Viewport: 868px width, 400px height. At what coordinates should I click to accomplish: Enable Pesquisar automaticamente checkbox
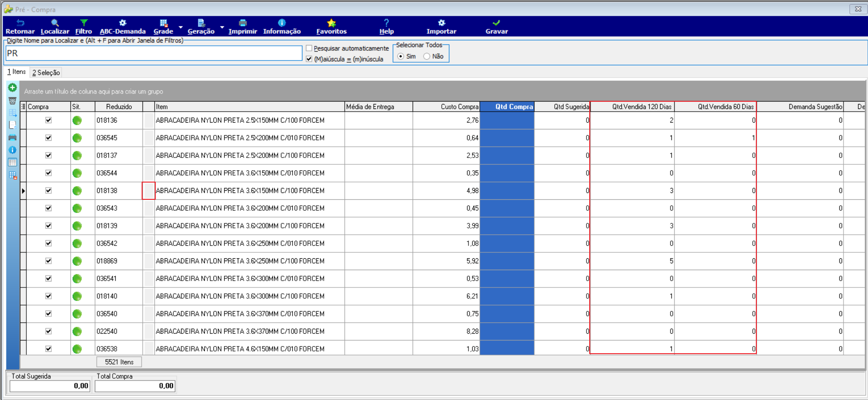point(309,48)
